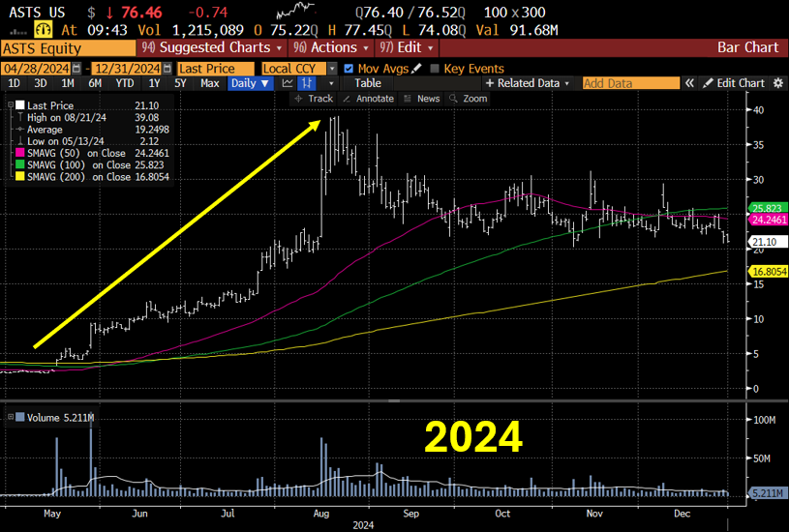The height and width of the screenshot is (532, 789).
Task: Click the Track button label
Action: pos(320,99)
